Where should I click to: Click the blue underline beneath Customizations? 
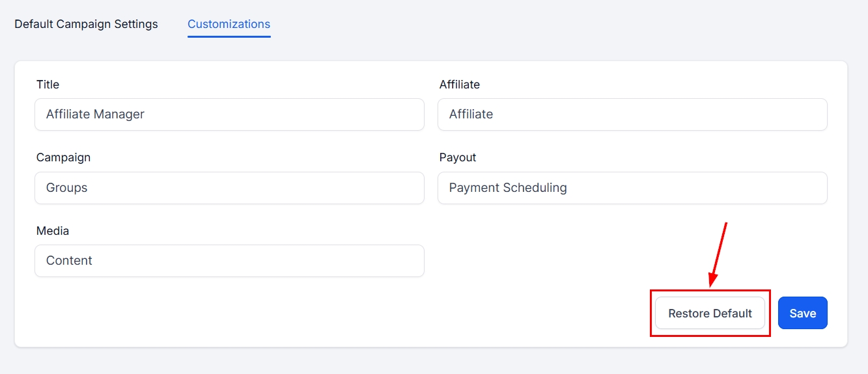(229, 36)
